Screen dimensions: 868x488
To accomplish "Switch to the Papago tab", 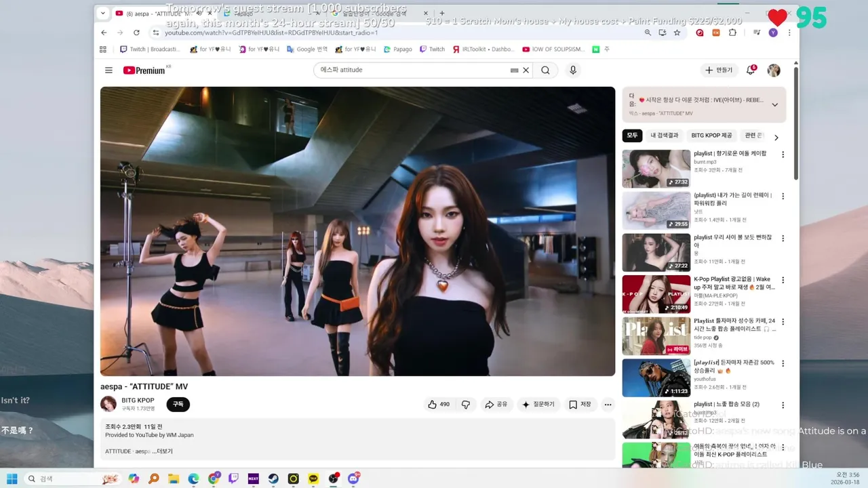I will point(271,13).
